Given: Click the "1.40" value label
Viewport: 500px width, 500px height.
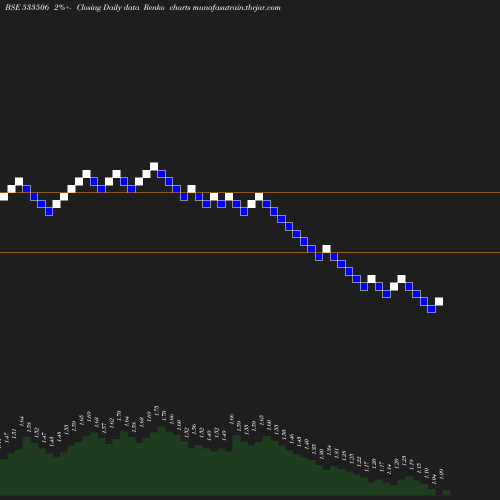Looking at the screenshot, I should click(306, 444).
